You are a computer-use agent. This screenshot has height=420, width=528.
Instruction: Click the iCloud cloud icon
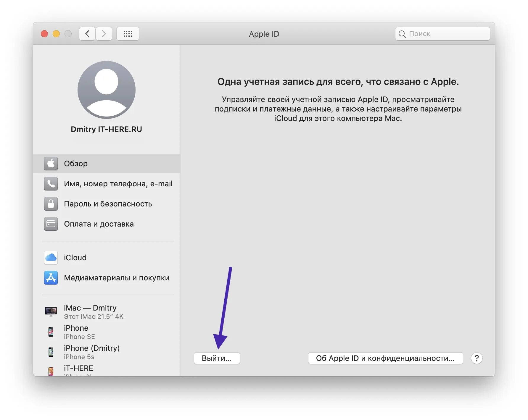point(51,258)
